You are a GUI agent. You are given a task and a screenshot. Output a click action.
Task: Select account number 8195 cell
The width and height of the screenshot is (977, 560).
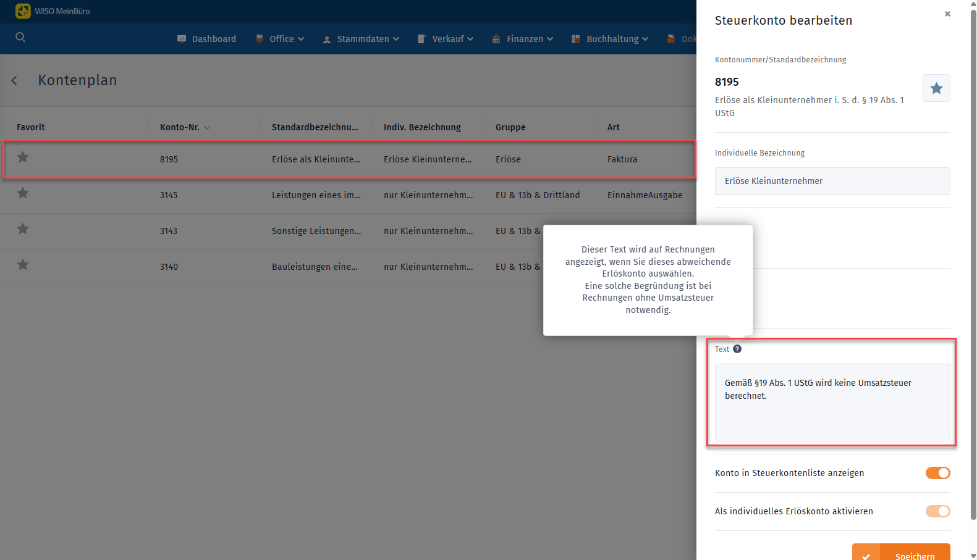pyautogui.click(x=169, y=159)
